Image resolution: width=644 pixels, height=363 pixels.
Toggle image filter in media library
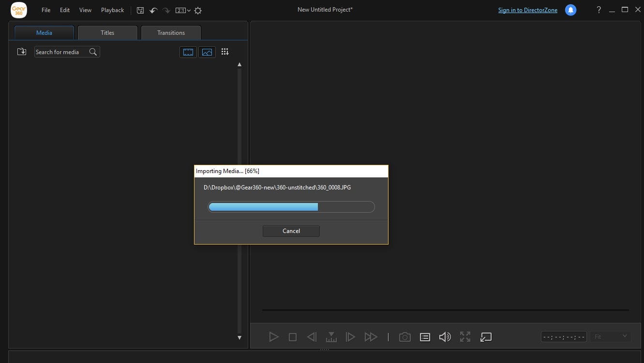coord(207,52)
